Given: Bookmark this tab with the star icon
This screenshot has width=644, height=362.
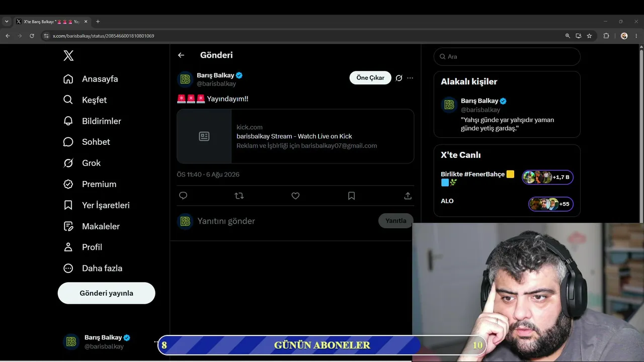Looking at the screenshot, I should tap(589, 36).
